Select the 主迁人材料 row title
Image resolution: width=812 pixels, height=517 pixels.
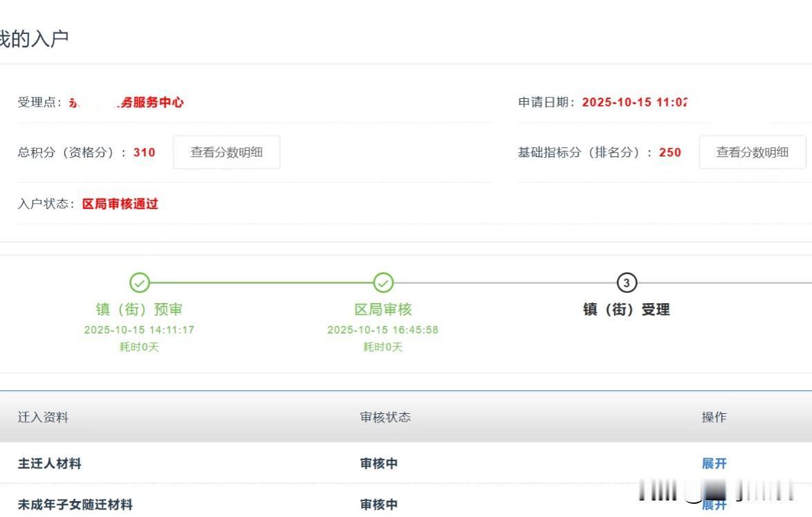point(49,464)
